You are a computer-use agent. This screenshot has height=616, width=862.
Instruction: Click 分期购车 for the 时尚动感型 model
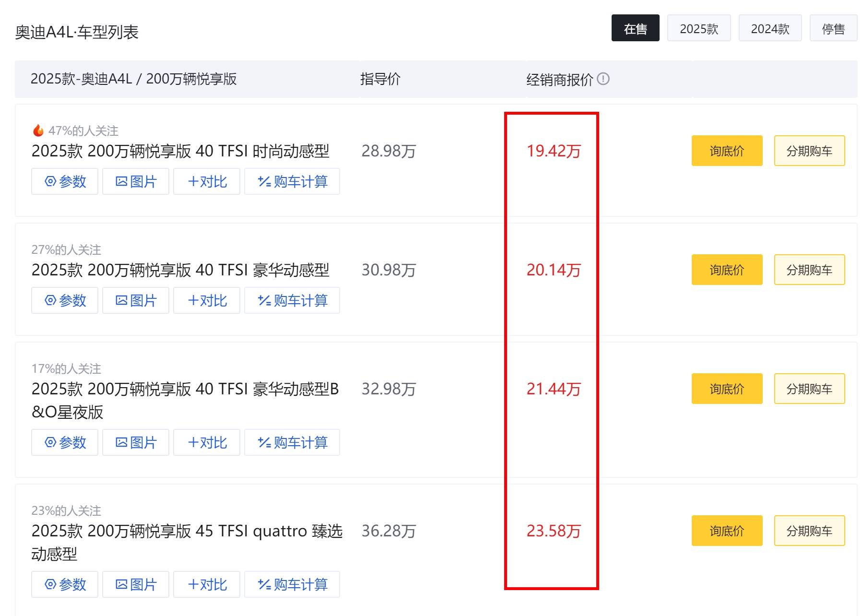point(809,151)
